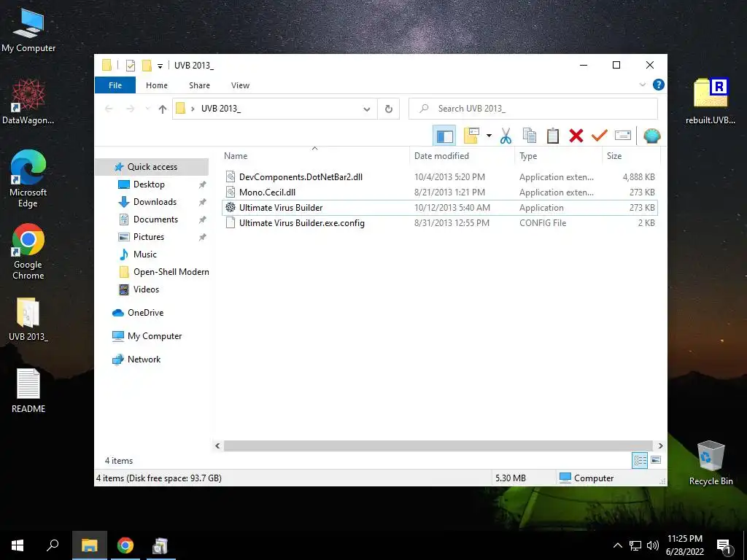Open Customize Quick Access Toolbar dropdown

point(160,66)
